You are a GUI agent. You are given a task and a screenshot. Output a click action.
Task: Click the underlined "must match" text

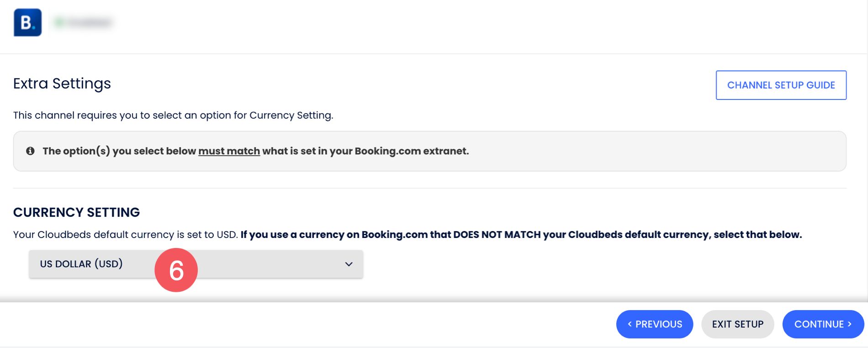pyautogui.click(x=229, y=151)
